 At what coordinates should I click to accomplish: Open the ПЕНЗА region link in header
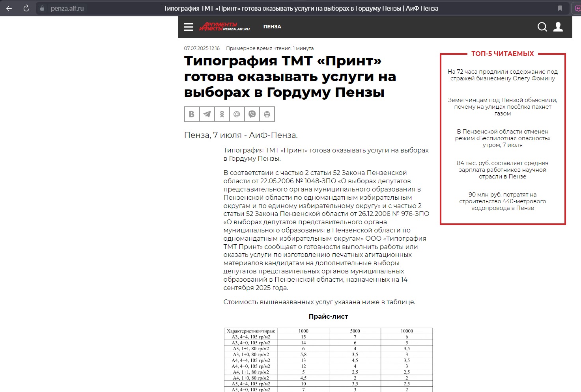click(272, 27)
